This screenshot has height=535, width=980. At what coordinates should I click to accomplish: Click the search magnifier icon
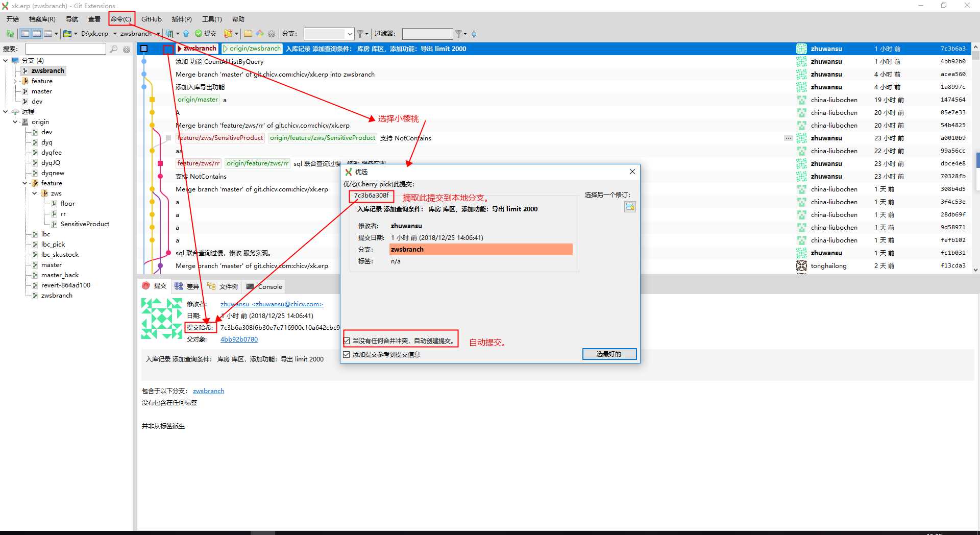tap(113, 49)
